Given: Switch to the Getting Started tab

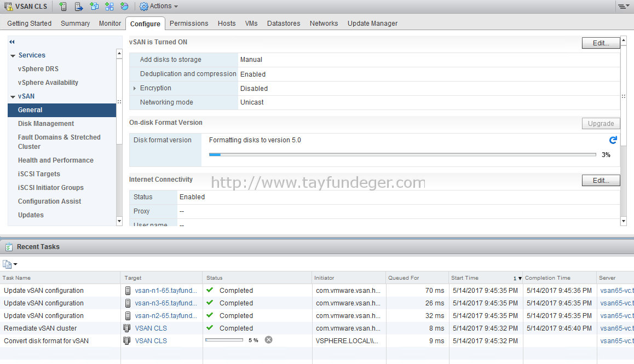Looking at the screenshot, I should click(x=29, y=24).
